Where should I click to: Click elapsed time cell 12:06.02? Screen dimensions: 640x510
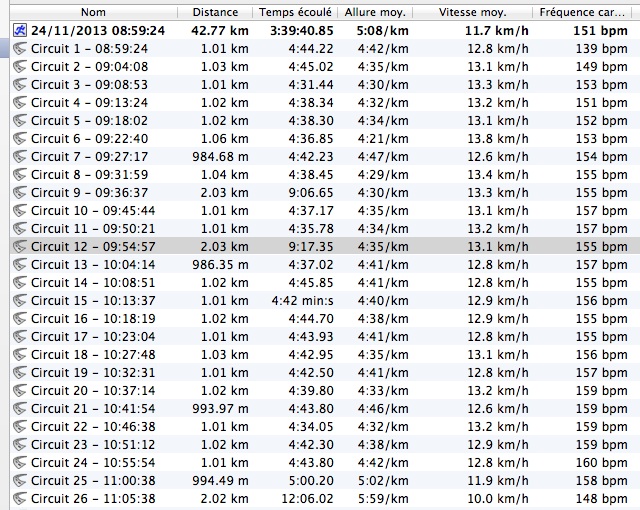click(x=307, y=499)
